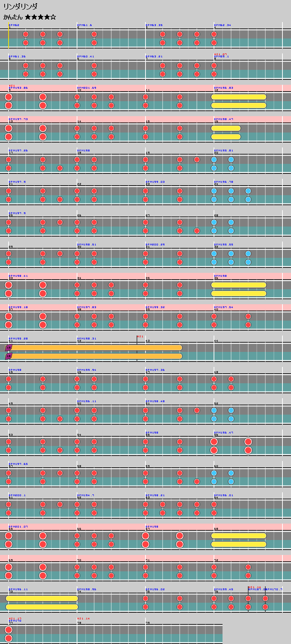This screenshot has height=644, width=291.
Task: Click the song title リンダリンダ
Action: click(x=20, y=6)
